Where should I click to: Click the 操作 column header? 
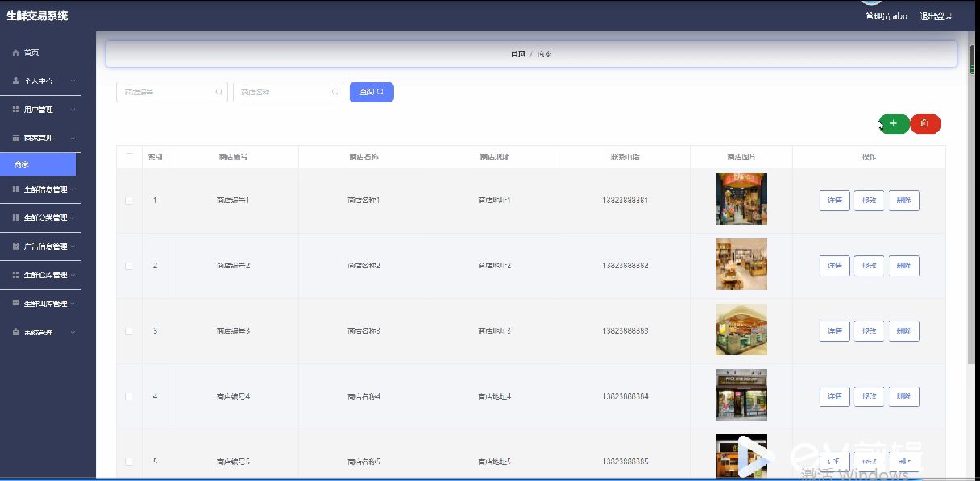tap(869, 156)
